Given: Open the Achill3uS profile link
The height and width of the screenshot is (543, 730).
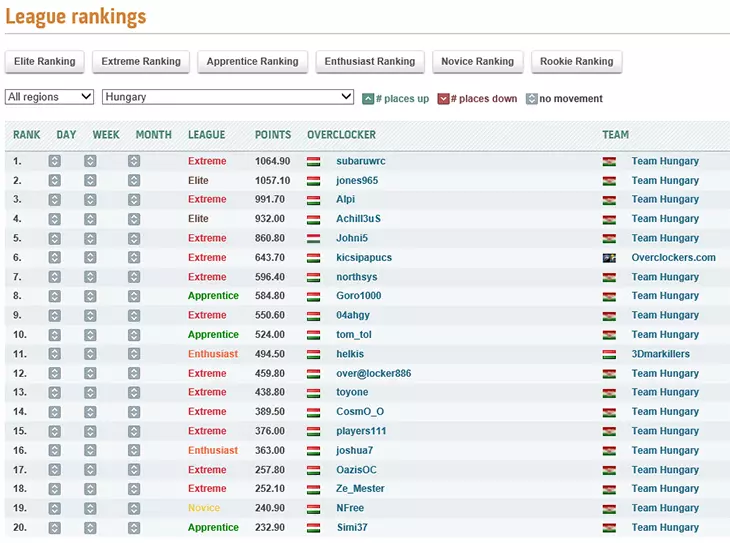Looking at the screenshot, I should [x=358, y=218].
